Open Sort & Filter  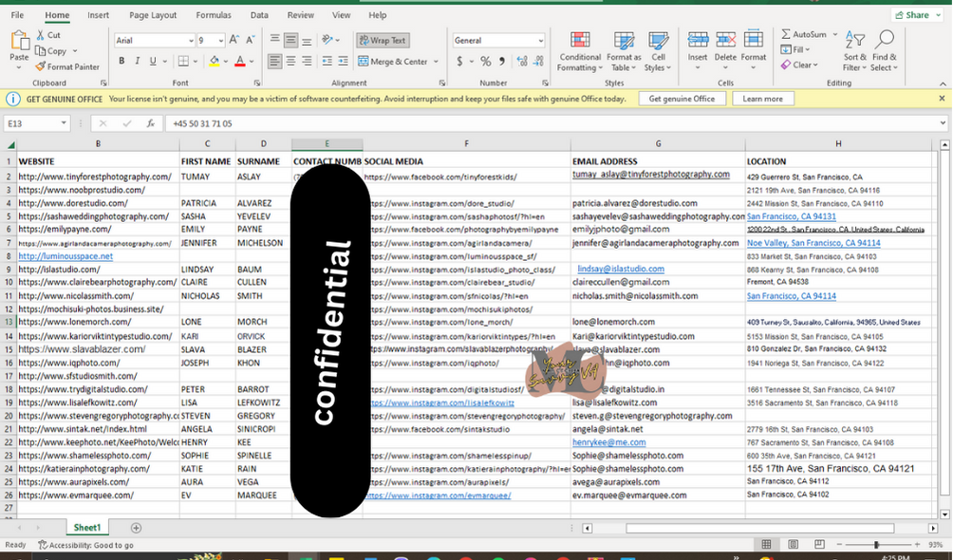(855, 51)
